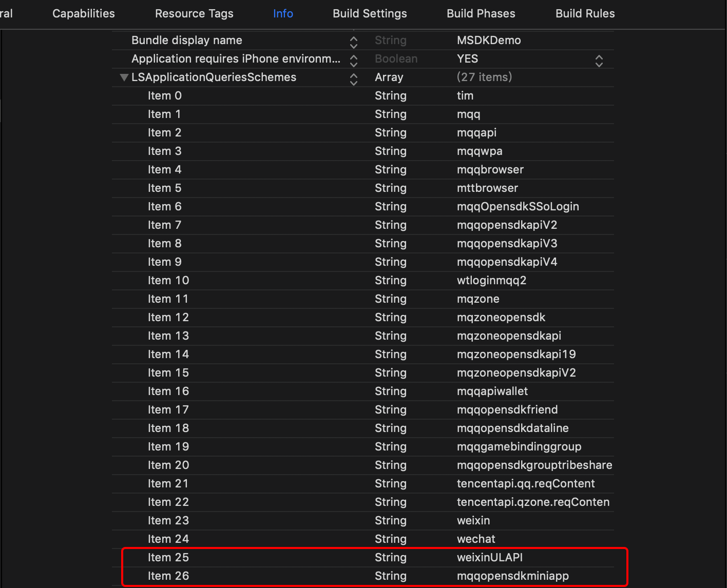Select the Item 6 row label

pos(165,207)
